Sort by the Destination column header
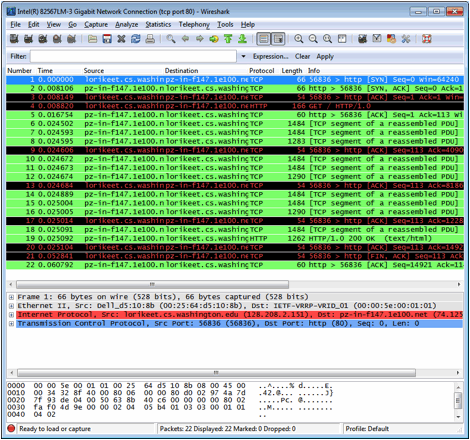The height and width of the screenshot is (440, 470). pos(181,71)
